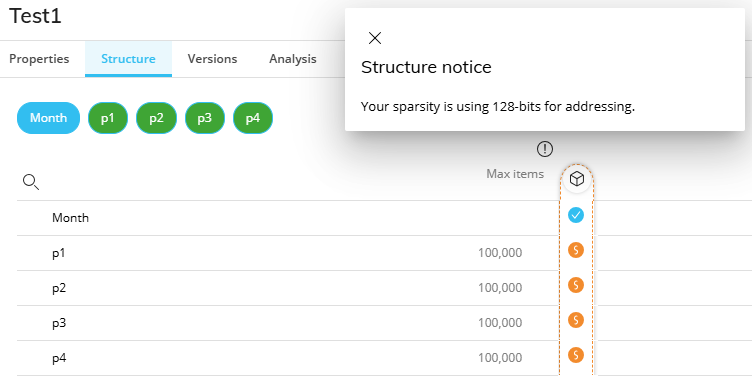The width and height of the screenshot is (752, 376).
Task: Toggle sparse icon for p2 row
Action: [576, 285]
